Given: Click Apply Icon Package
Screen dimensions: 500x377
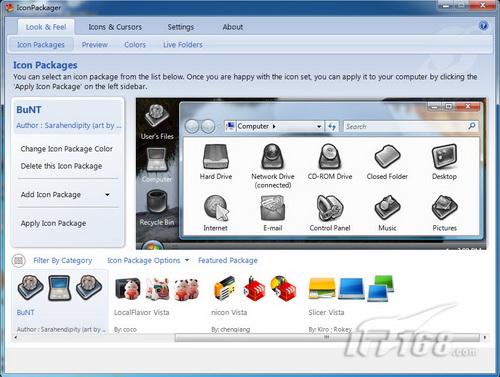Looking at the screenshot, I should pos(53,223).
